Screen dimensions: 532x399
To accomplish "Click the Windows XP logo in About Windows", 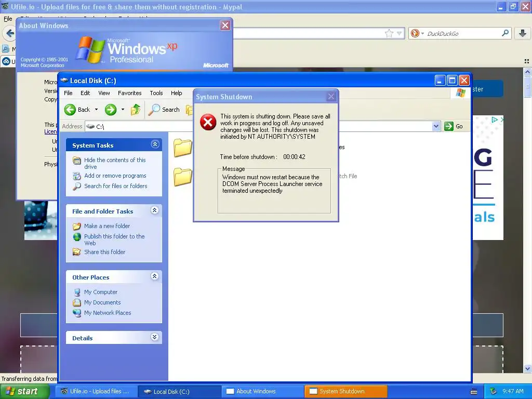I will (x=89, y=50).
